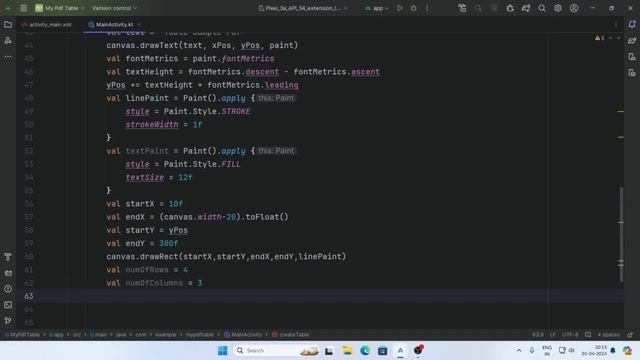Click the numOfRows variable name
Viewport: 640px width, 360px height.
pos(147,270)
